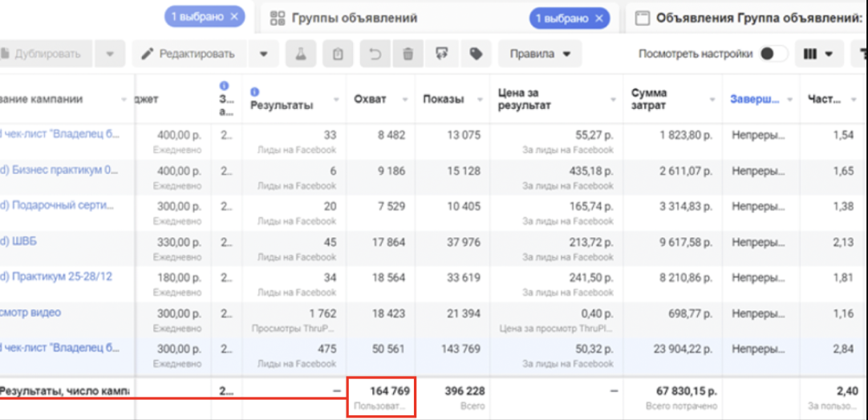Open campaign link 'ШВБ'
Image resolution: width=868 pixels, height=420 pixels.
click(19, 241)
